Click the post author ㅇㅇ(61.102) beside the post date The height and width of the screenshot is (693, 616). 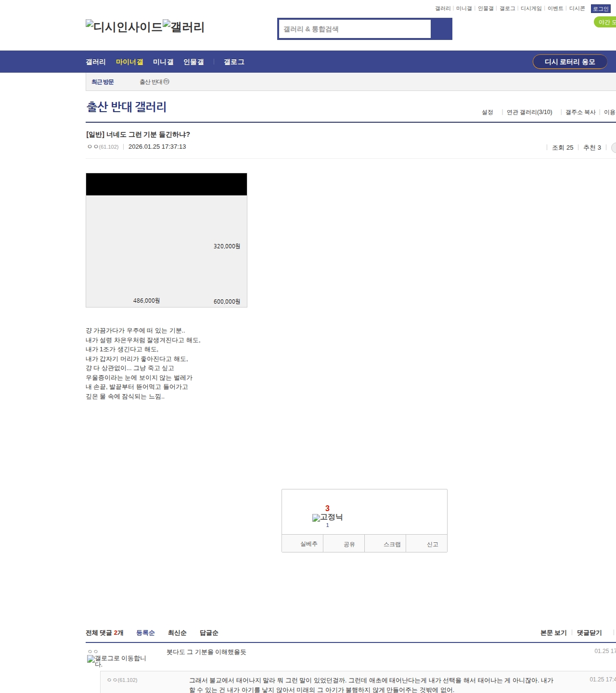[103, 147]
